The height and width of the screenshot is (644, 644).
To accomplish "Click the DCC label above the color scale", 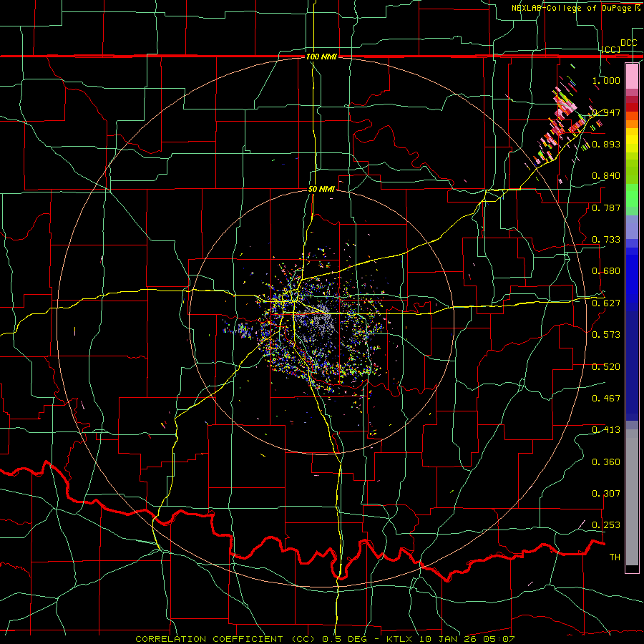I will tap(628, 43).
